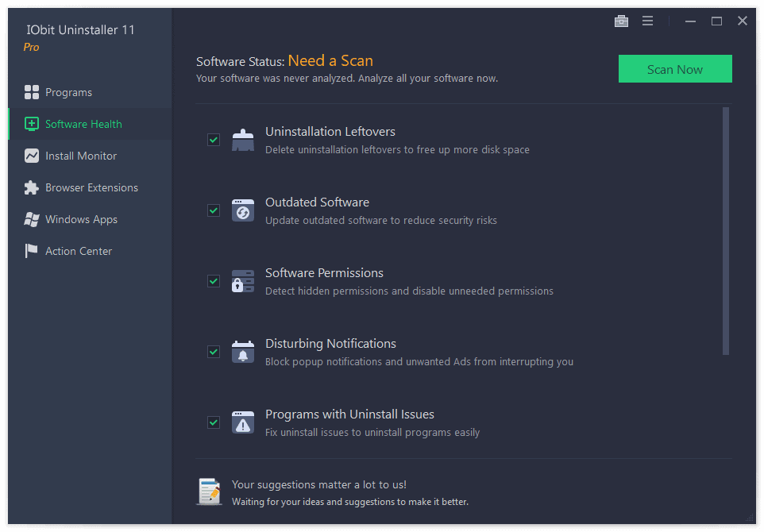Viewport: 764px width, 532px height.
Task: Open the hamburger menu
Action: 647,21
